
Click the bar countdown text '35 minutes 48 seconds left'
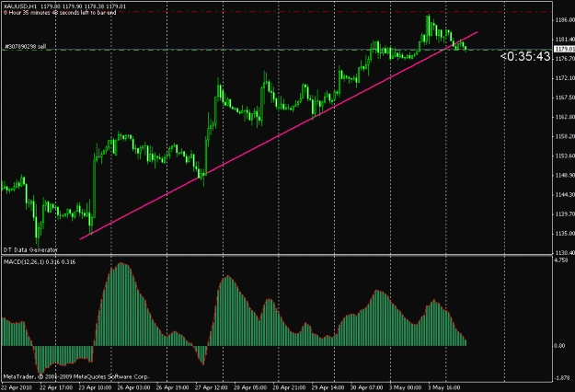62,13
